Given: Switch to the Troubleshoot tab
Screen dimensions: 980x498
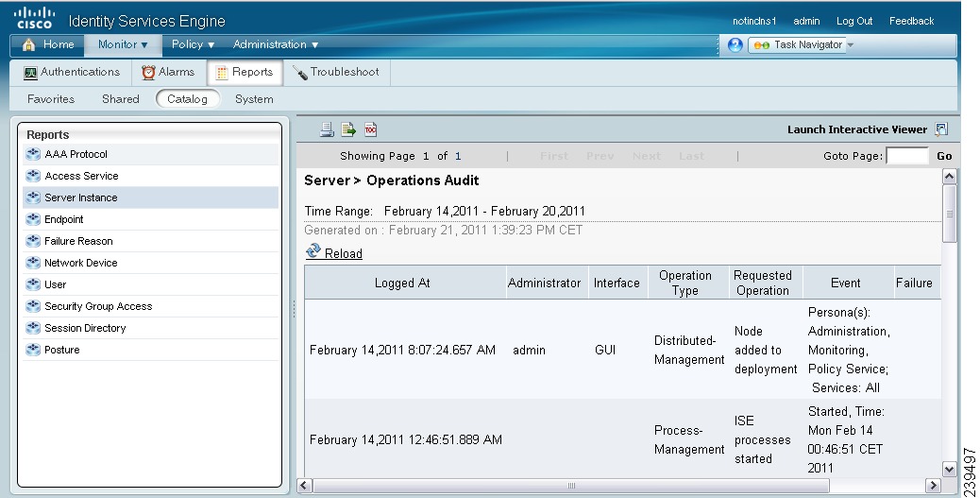Looking at the screenshot, I should (x=335, y=72).
